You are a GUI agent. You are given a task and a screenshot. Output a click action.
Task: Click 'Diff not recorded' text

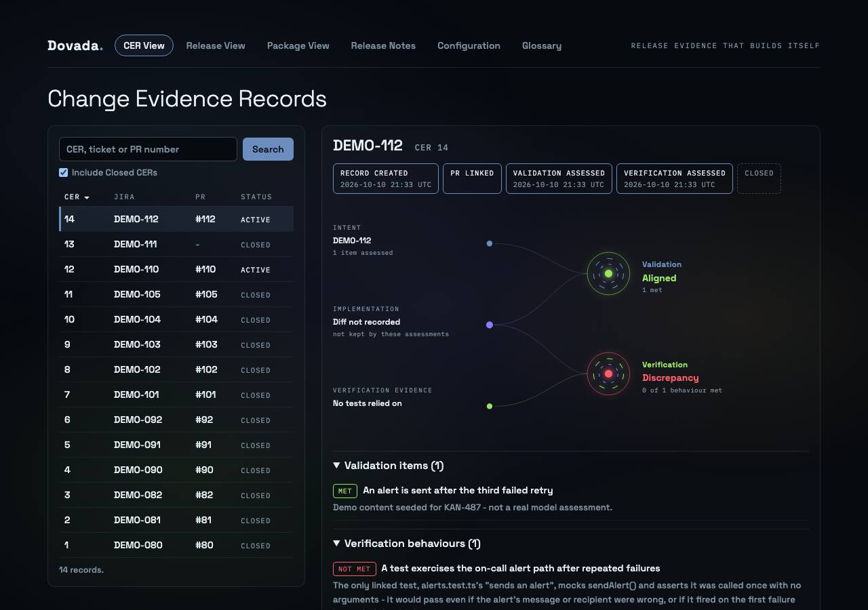point(366,322)
